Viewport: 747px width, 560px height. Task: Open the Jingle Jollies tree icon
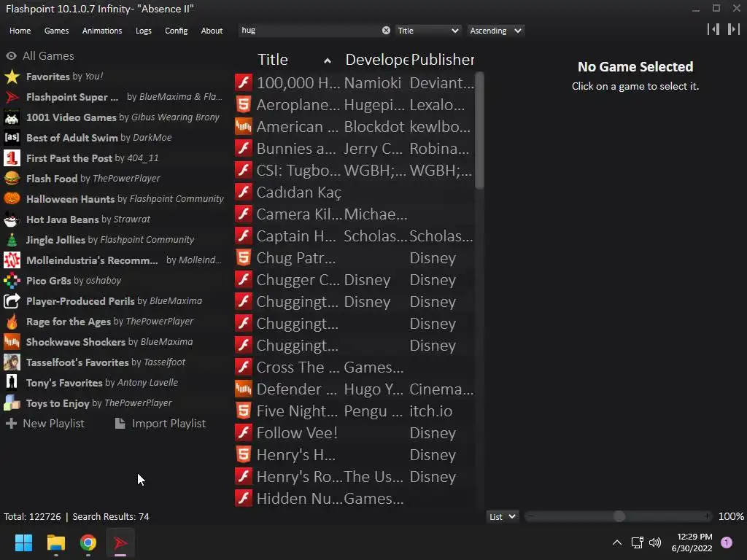[12, 239]
